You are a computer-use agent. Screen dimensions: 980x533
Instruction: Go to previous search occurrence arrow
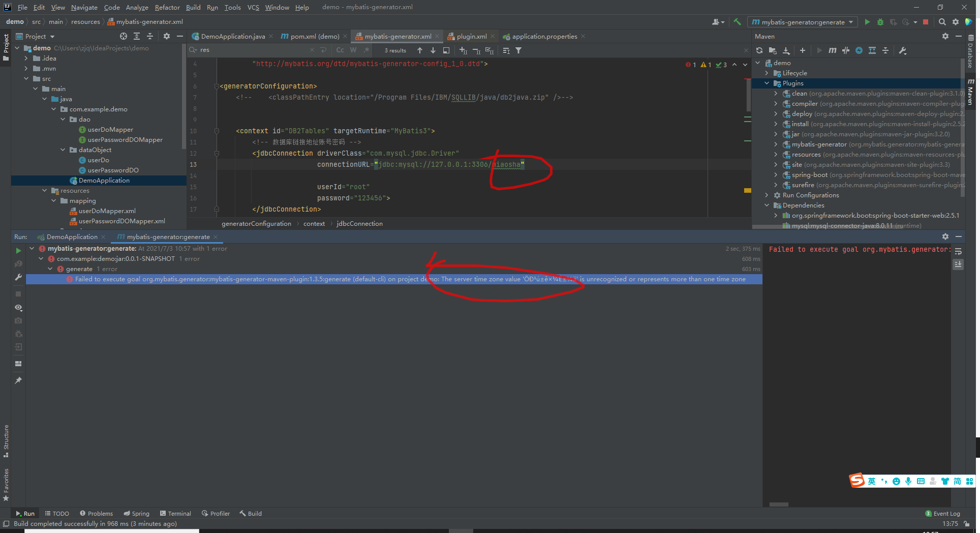click(x=420, y=50)
